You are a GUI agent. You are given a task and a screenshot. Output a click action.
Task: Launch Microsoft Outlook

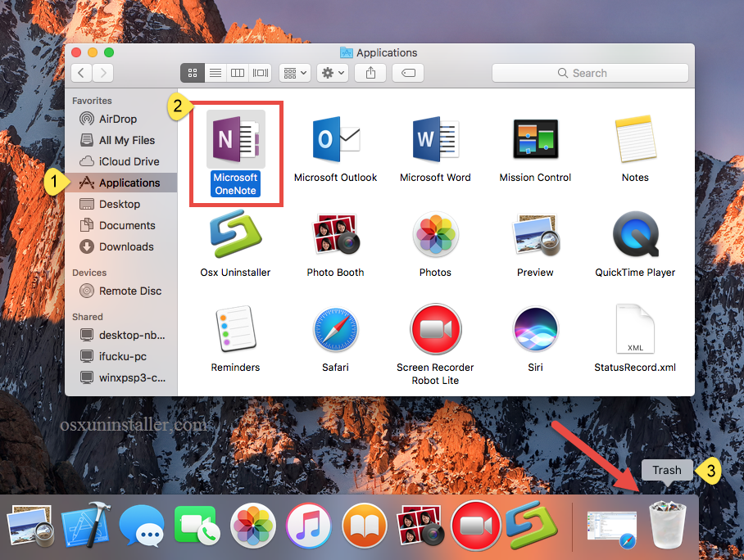coord(335,139)
